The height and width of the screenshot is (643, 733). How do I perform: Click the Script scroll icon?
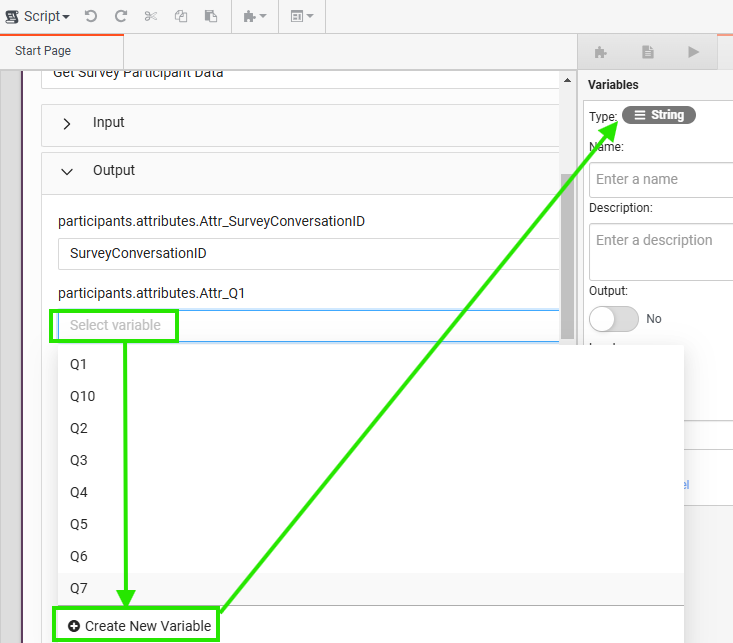tap(12, 17)
